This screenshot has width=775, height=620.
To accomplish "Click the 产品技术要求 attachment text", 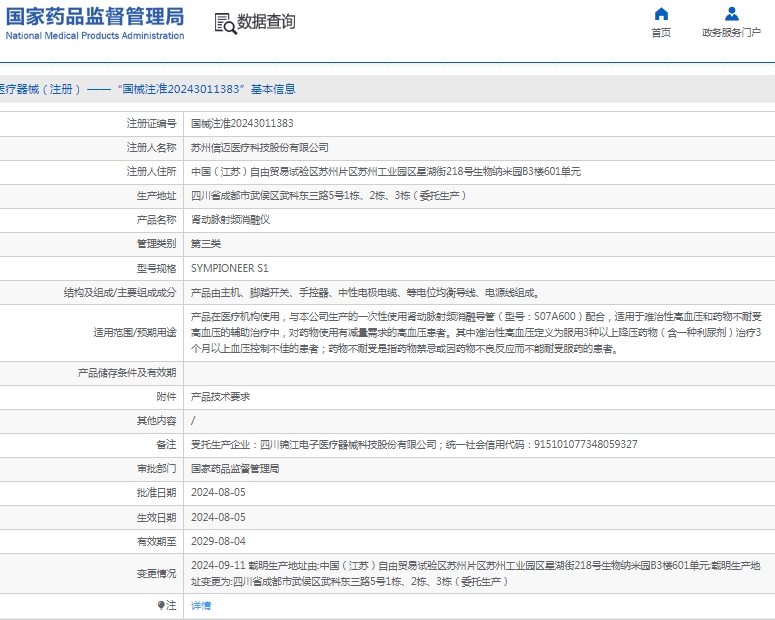I will pos(220,397).
